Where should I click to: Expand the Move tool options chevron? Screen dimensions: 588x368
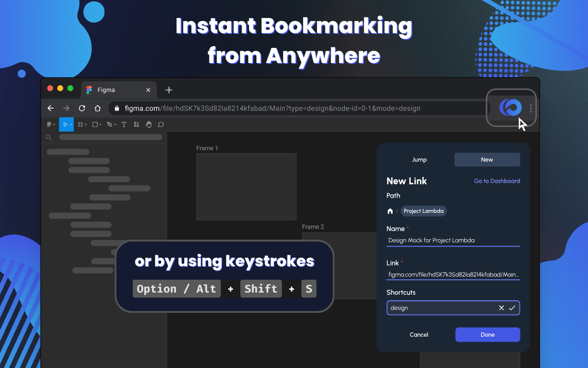tap(70, 125)
